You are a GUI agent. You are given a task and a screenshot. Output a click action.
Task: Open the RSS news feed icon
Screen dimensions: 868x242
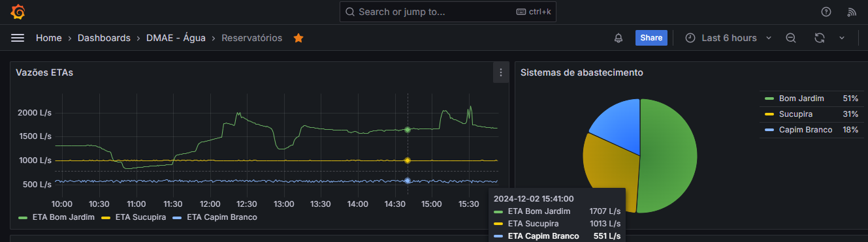852,12
